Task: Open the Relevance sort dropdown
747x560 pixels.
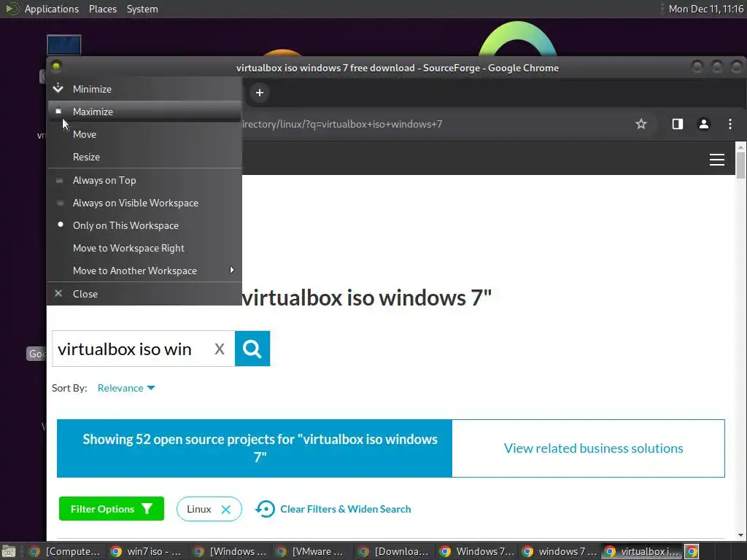Action: point(126,388)
